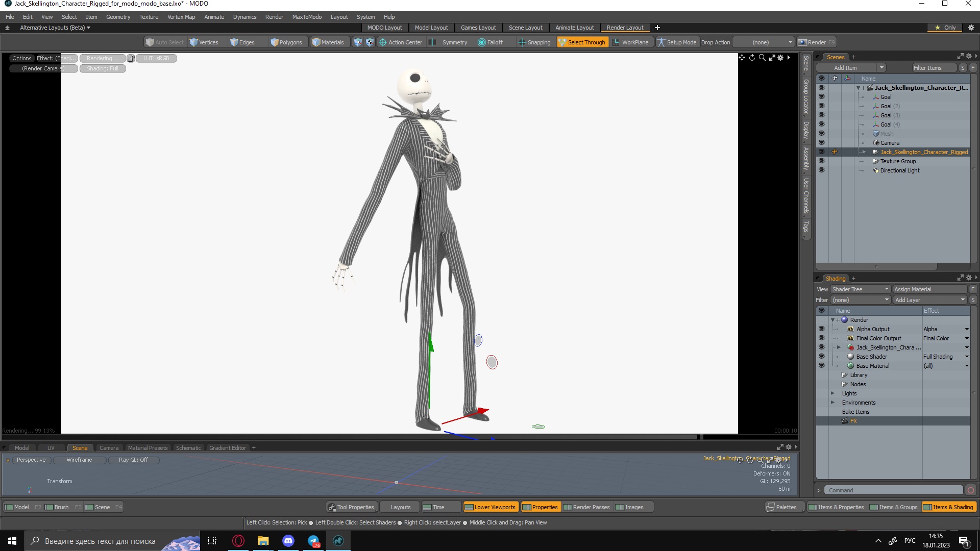Open render viewport settings gear
The width and height of the screenshot is (980, 551).
point(780,58)
